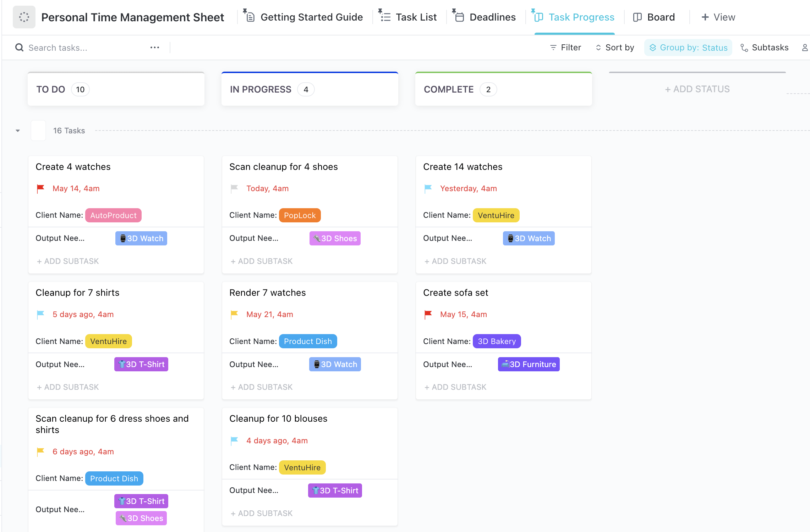
Task: Click the three-dot menu next to search
Action: tap(154, 47)
